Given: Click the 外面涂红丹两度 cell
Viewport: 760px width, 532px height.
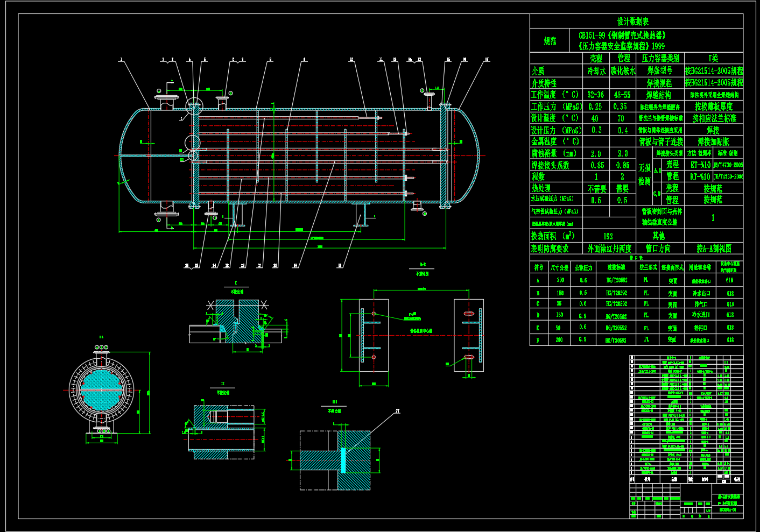Looking at the screenshot, I should click(x=609, y=249).
